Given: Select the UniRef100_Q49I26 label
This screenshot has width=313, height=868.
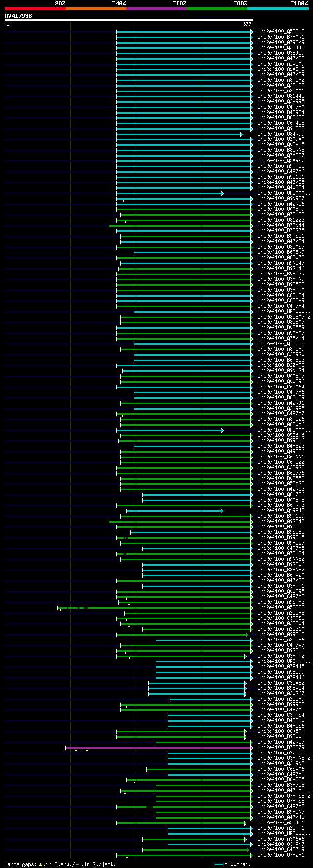Looking at the screenshot, I should pos(281,451).
